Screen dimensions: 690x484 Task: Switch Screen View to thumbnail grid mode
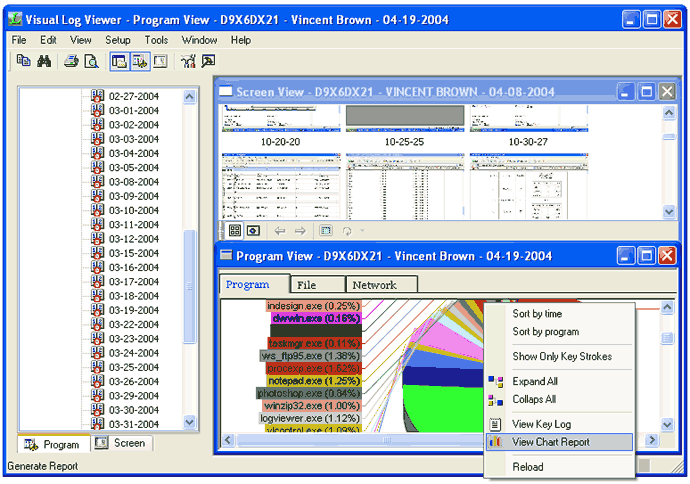[x=235, y=230]
